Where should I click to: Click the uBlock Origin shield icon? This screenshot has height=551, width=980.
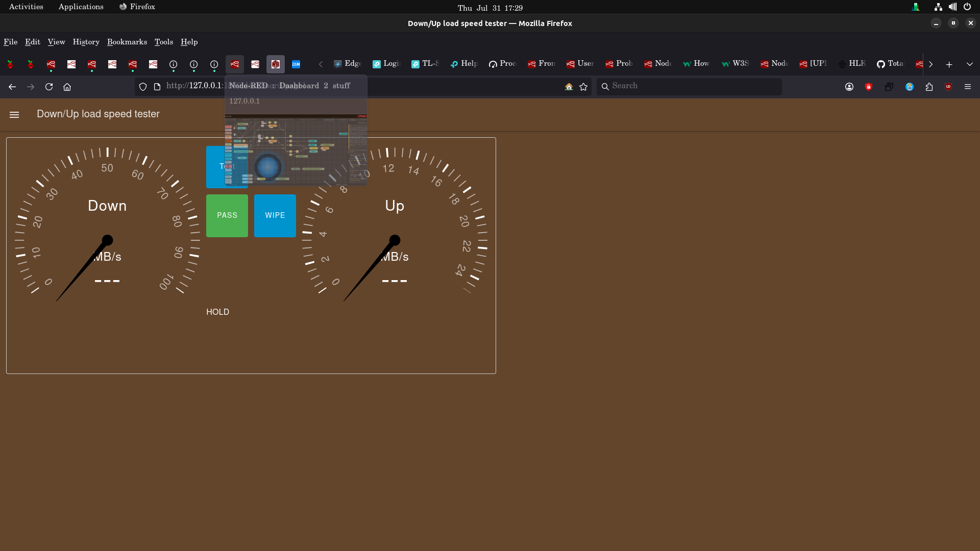(948, 87)
